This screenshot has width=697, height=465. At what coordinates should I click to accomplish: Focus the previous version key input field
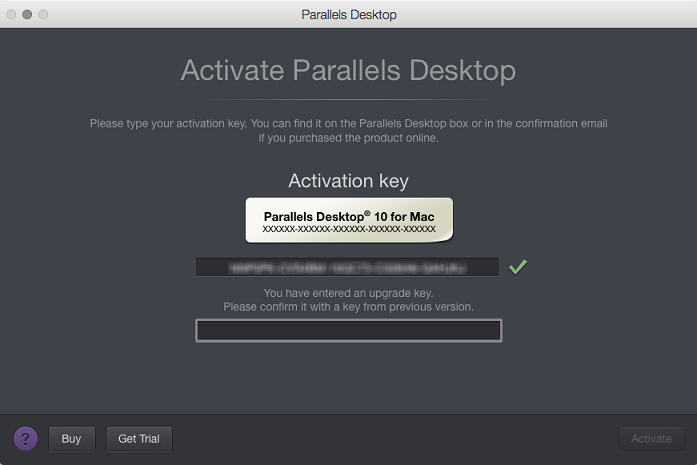(348, 331)
